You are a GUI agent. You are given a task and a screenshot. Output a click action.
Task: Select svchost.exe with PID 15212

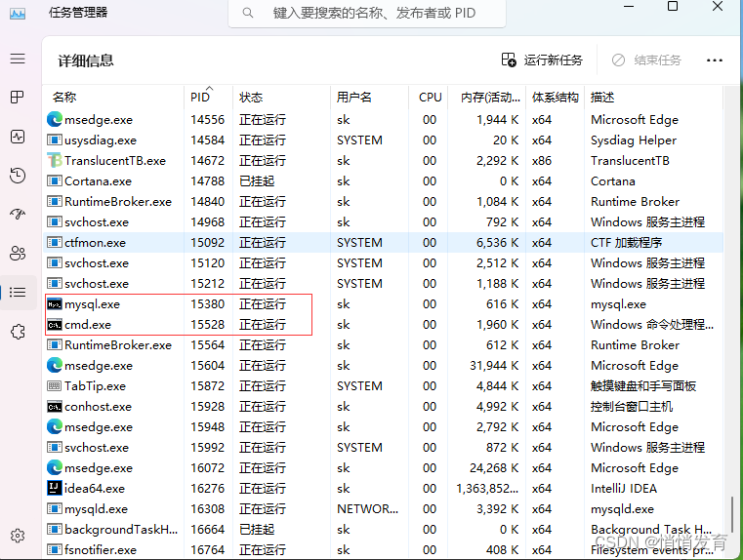[x=384, y=284]
